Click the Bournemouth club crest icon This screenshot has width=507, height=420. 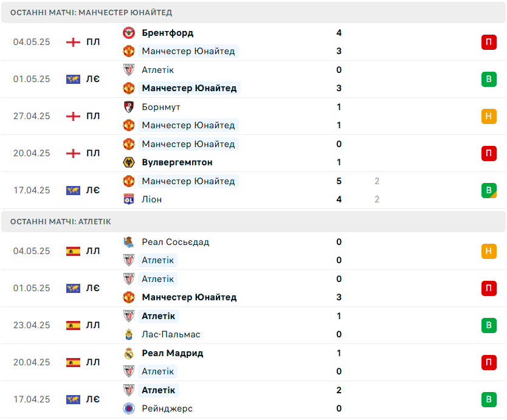[129, 107]
